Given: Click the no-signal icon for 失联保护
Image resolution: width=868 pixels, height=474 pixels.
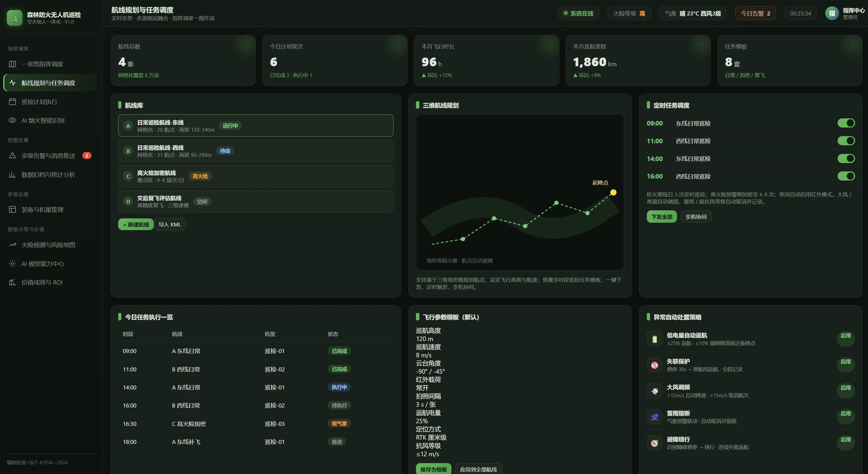Looking at the screenshot, I should click(x=654, y=365).
